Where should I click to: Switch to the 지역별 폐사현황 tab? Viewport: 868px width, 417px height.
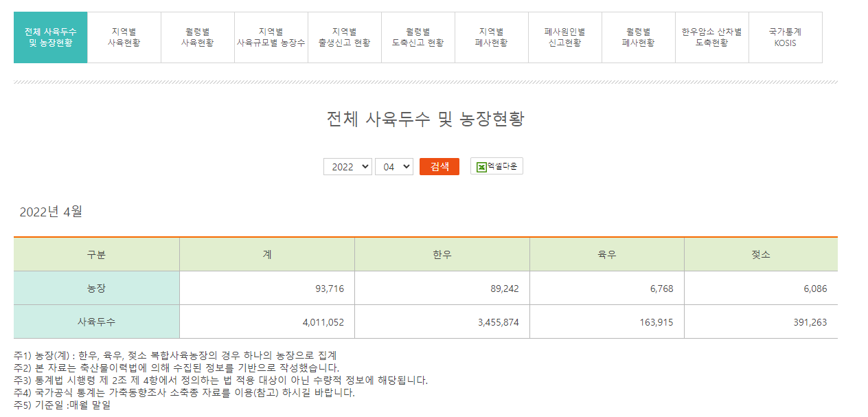492,37
